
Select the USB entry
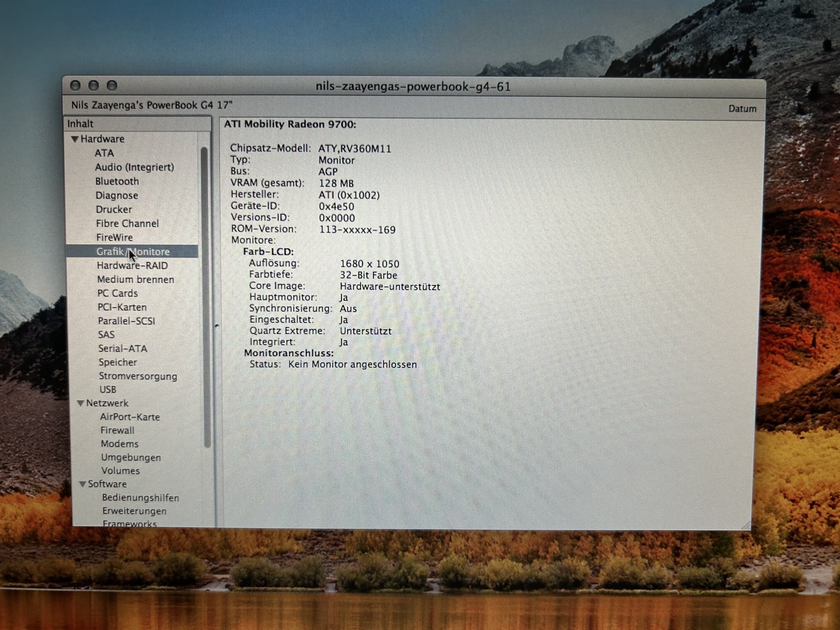[108, 390]
